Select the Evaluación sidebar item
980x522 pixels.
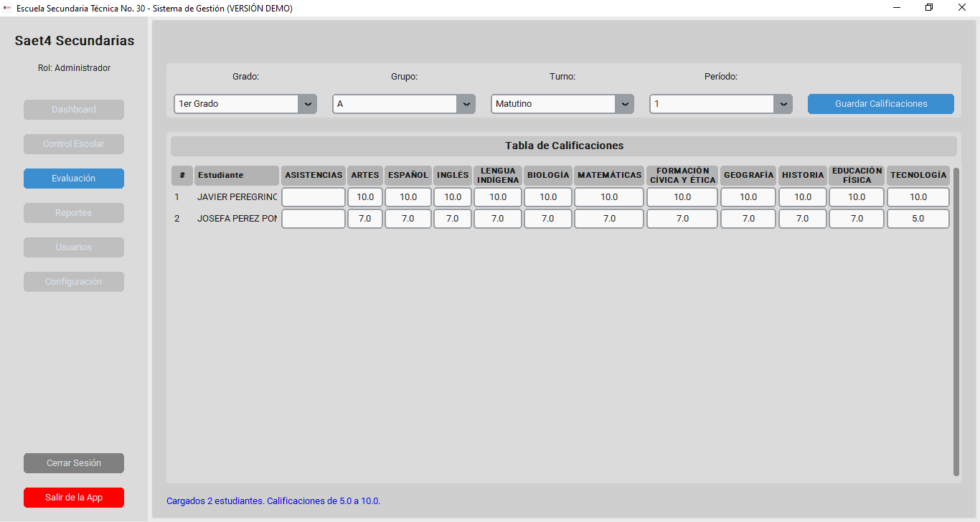74,179
